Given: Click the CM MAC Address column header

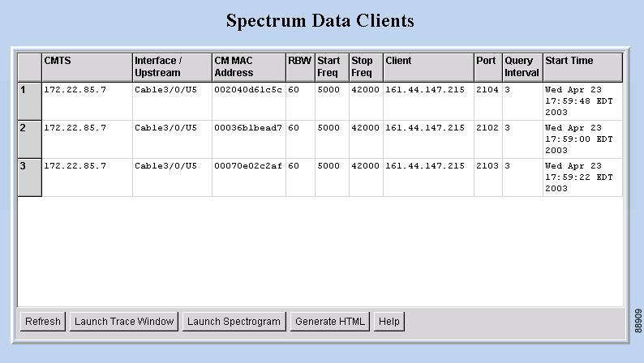Looking at the screenshot, I should [x=249, y=67].
